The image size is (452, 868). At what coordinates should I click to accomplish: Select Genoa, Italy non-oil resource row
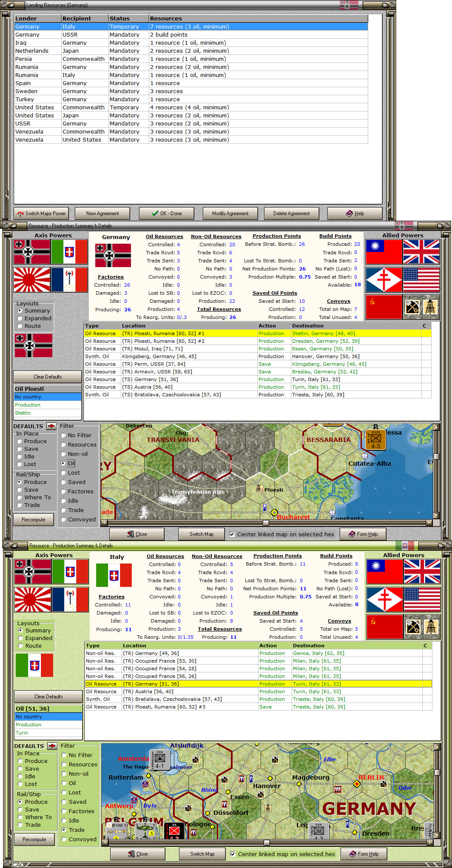pyautogui.click(x=259, y=653)
